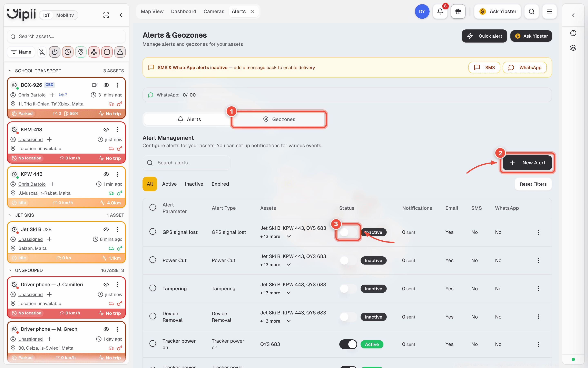Click the Search alerts field

pos(186,163)
